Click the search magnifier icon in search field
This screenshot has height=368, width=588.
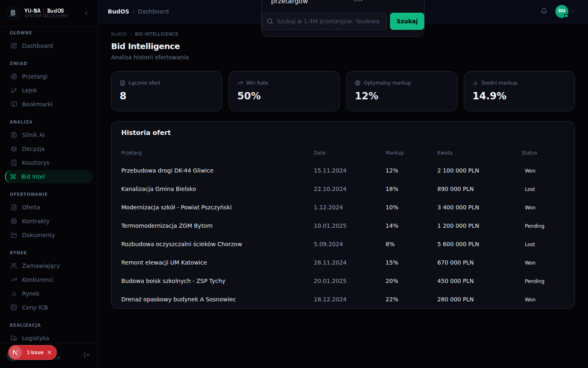tap(270, 21)
